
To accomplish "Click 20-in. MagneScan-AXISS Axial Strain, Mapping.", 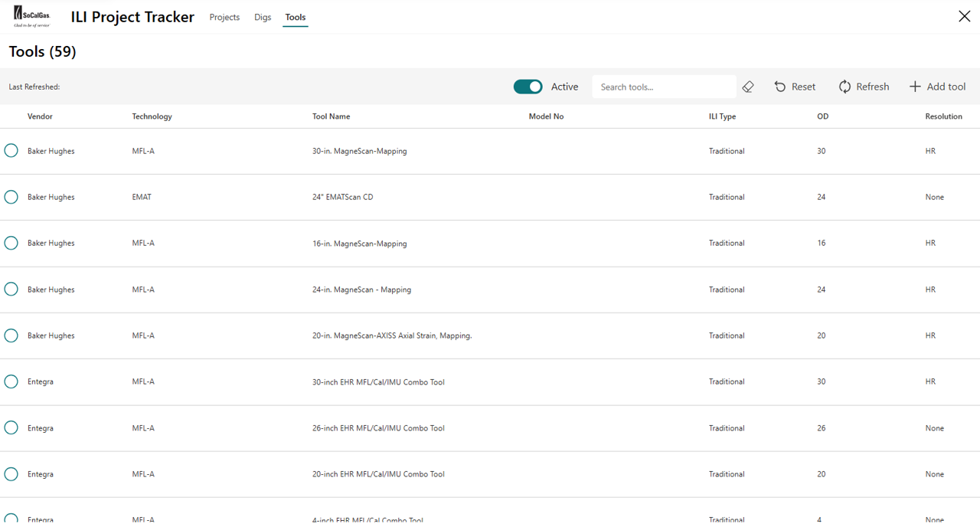I will pyautogui.click(x=392, y=336).
